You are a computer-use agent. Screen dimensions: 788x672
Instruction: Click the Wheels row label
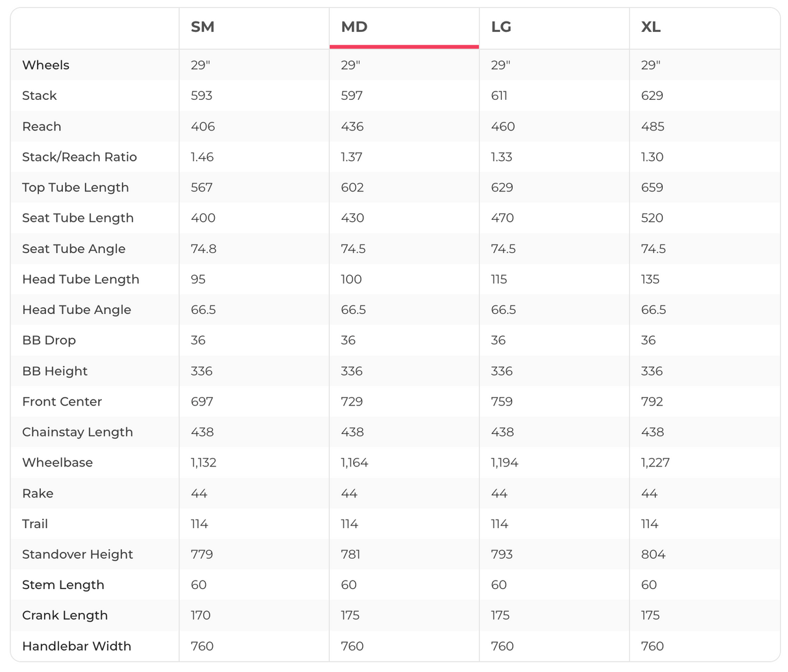45,65
